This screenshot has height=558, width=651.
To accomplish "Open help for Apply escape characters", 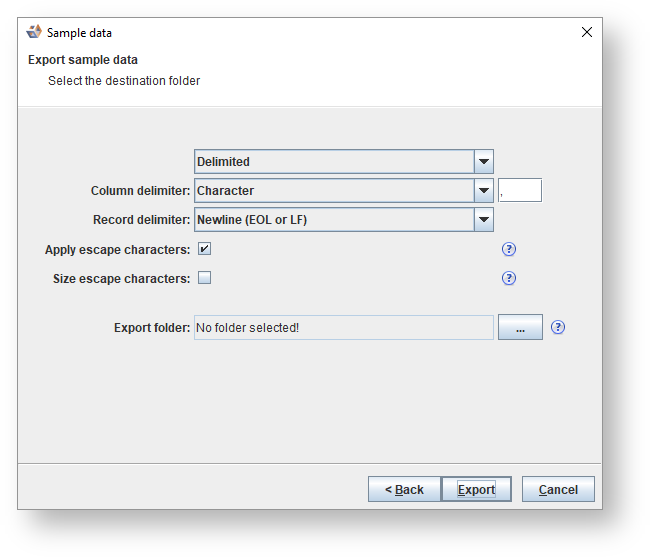I will tap(509, 250).
